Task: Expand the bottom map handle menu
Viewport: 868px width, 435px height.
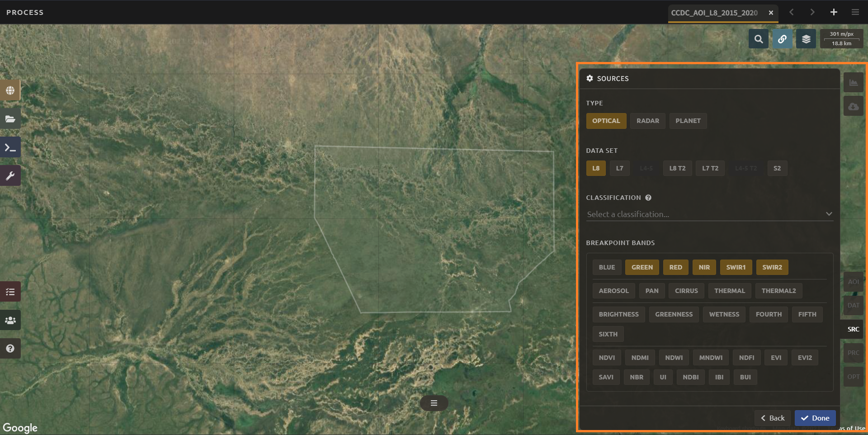Action: click(434, 403)
